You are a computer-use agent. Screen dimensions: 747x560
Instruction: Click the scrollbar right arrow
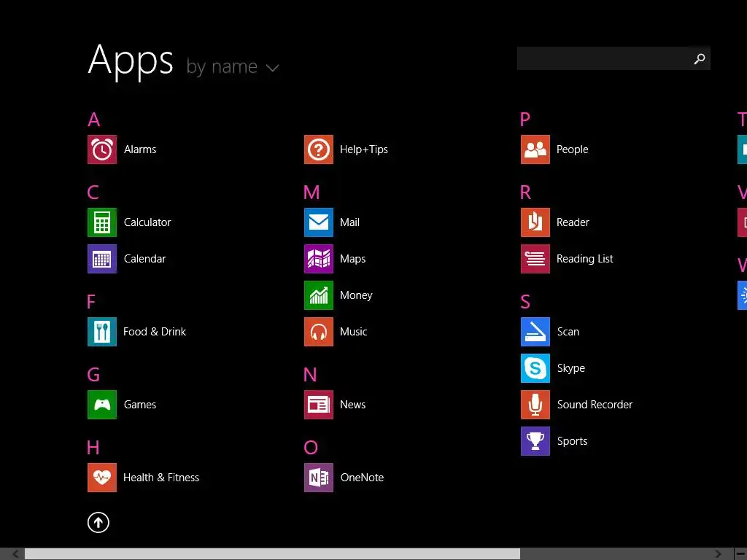(x=718, y=554)
